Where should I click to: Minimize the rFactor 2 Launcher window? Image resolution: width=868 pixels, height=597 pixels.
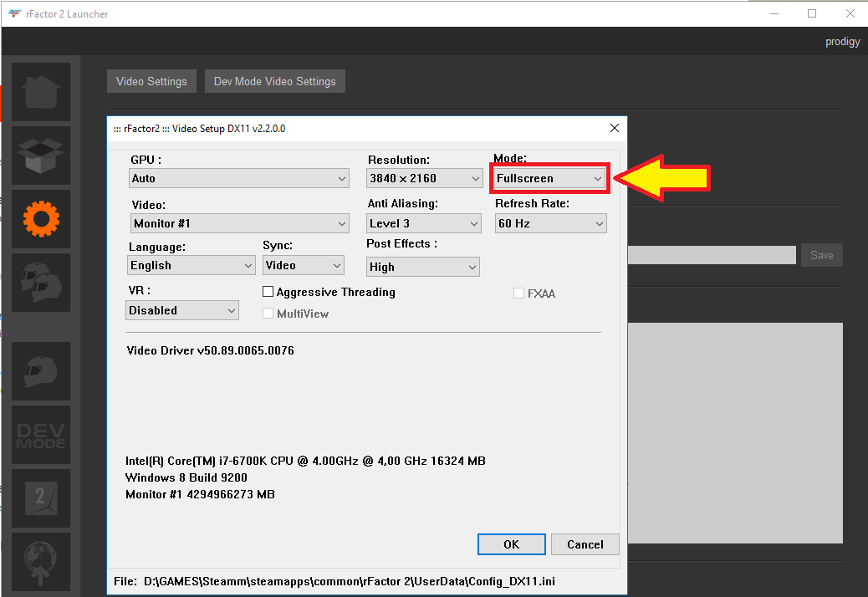[774, 14]
